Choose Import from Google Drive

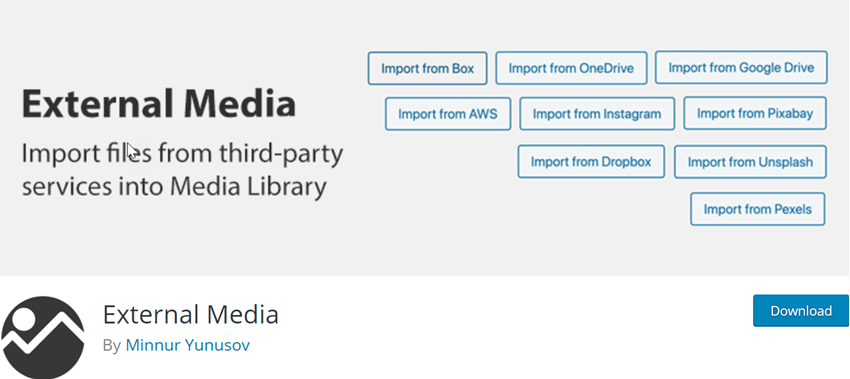[x=740, y=68]
